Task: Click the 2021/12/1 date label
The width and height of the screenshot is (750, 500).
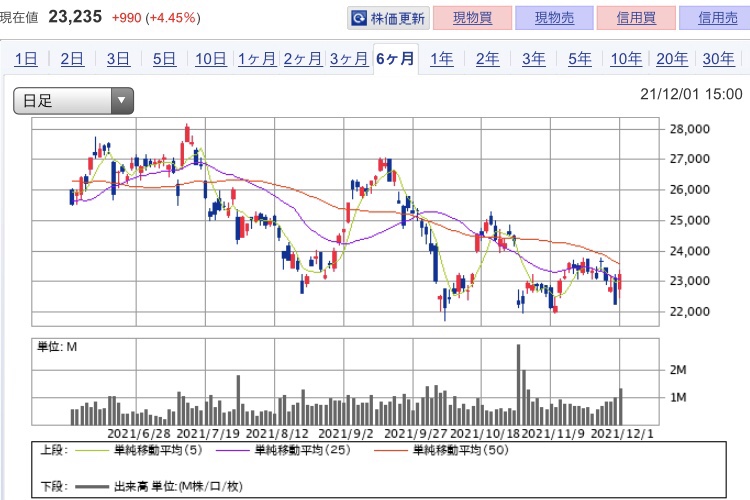Action: [622, 434]
